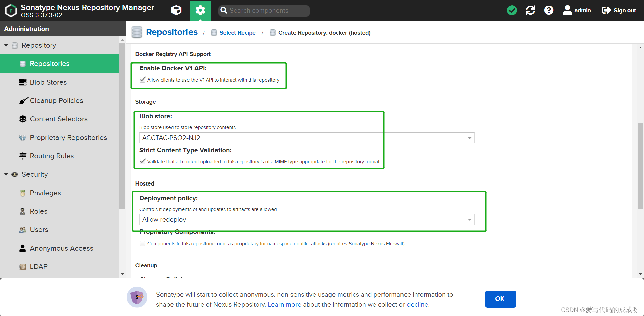644x316 pixels.
Task: Open Content Selectors in the sidebar
Action: click(x=59, y=119)
